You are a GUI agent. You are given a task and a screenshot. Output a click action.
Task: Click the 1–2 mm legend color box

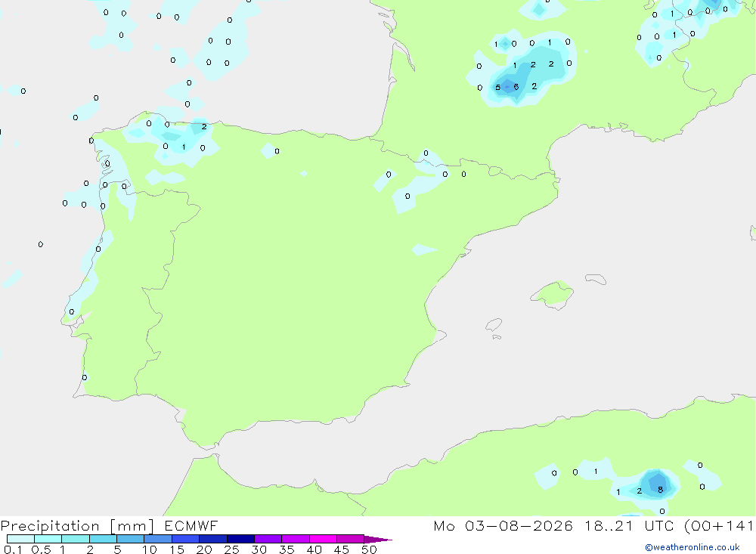76,539
